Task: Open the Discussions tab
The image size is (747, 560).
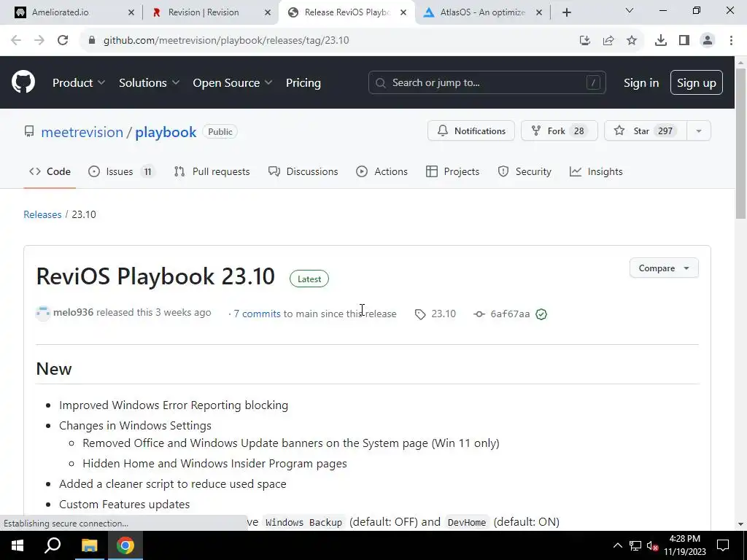Action: 303,171
